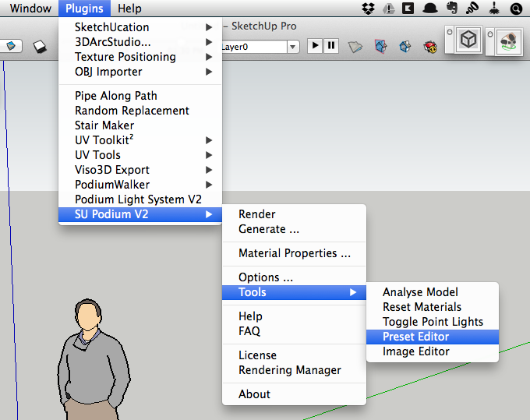The image size is (530, 420).
Task: Expand the UV Toolkit² submenu
Action: coord(140,140)
